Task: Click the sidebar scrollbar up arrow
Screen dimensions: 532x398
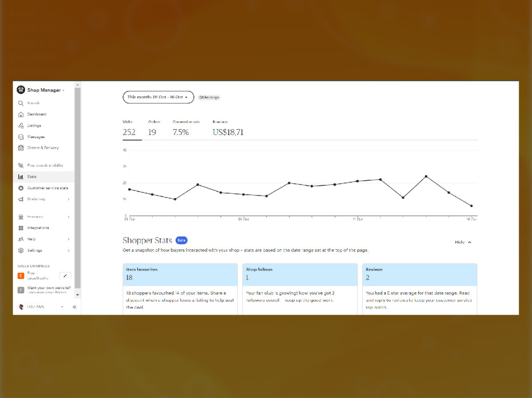Action: (x=77, y=84)
